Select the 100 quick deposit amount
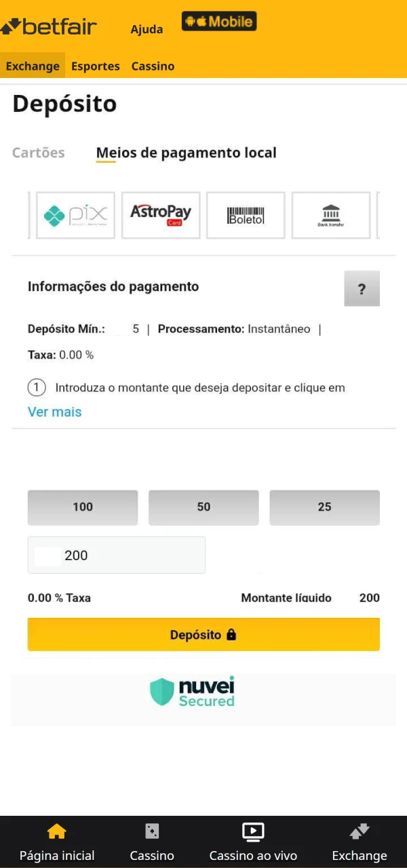 pos(82,507)
